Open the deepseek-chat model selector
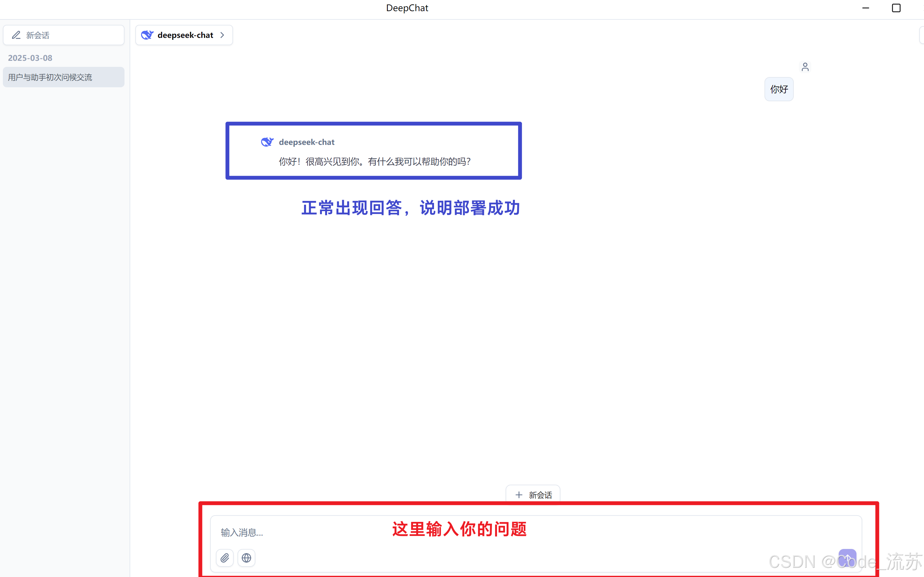The width and height of the screenshot is (924, 577). click(x=185, y=35)
